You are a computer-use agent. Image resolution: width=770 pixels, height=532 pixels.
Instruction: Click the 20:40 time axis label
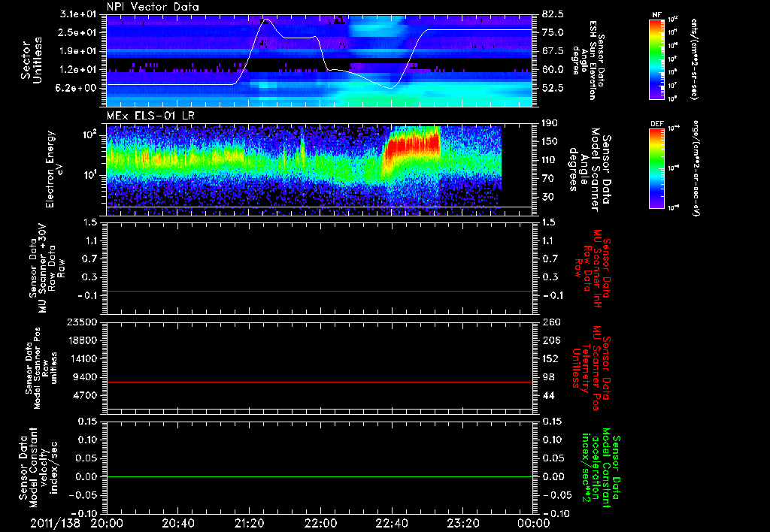point(178,523)
